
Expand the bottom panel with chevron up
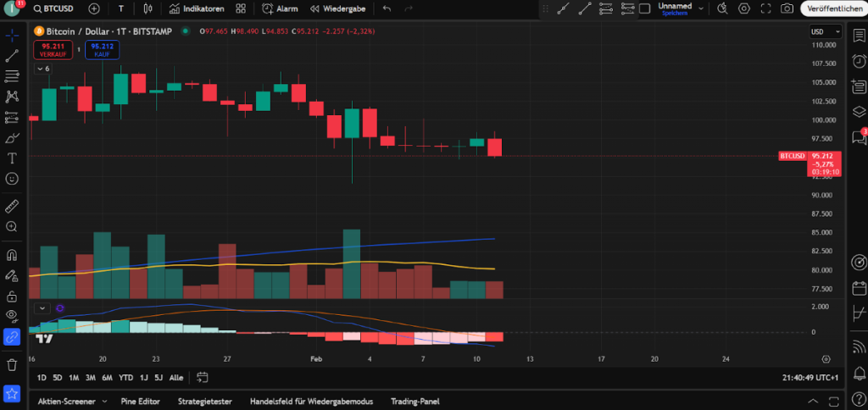813,402
